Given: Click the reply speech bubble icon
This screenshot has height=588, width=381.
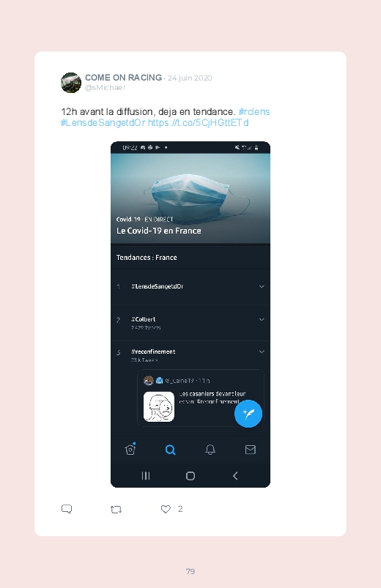Looking at the screenshot, I should (x=67, y=509).
